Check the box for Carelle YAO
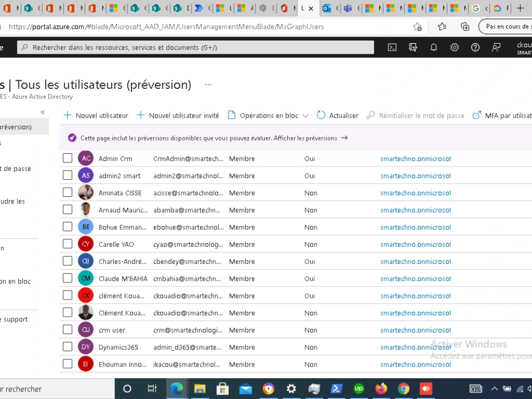Viewport: 532px width, 399px height. tap(68, 244)
